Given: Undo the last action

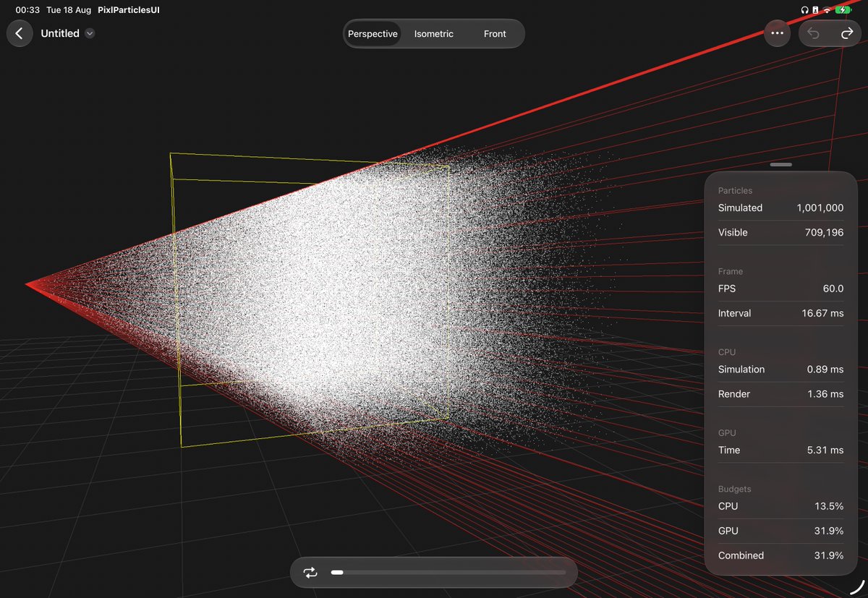Looking at the screenshot, I should pos(814,34).
